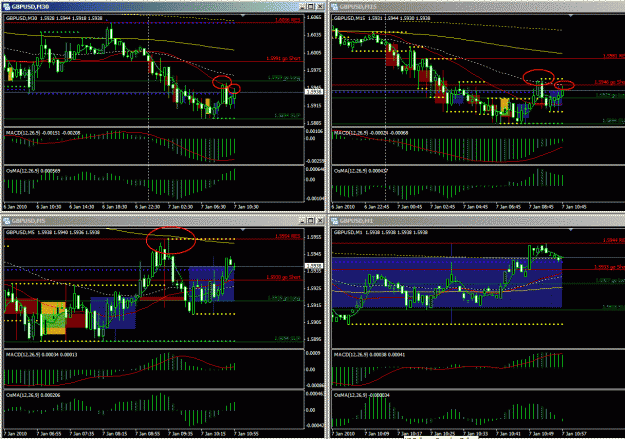Click the chart shift triangle in M30 chart
The height and width of the screenshot is (439, 625).
click(243, 16)
